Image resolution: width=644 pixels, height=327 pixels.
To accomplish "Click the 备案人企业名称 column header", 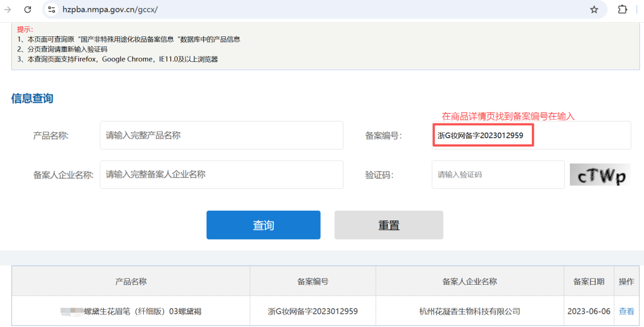I will tap(469, 281).
